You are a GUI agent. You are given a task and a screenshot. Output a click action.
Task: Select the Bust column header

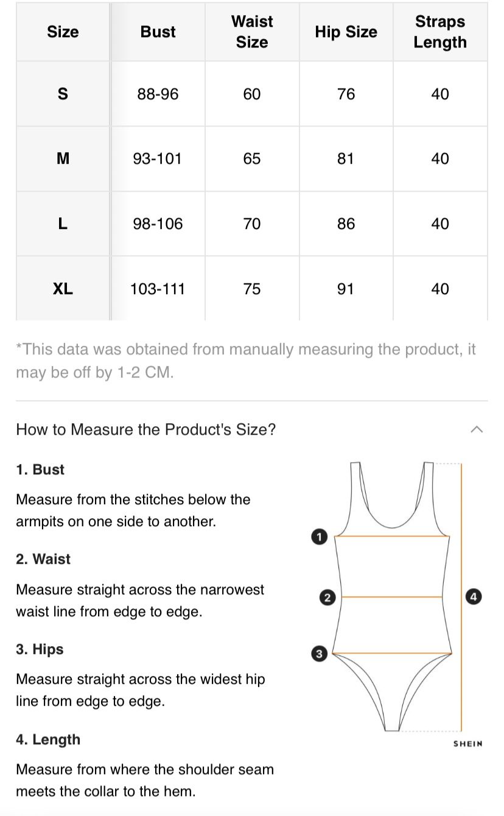158,32
